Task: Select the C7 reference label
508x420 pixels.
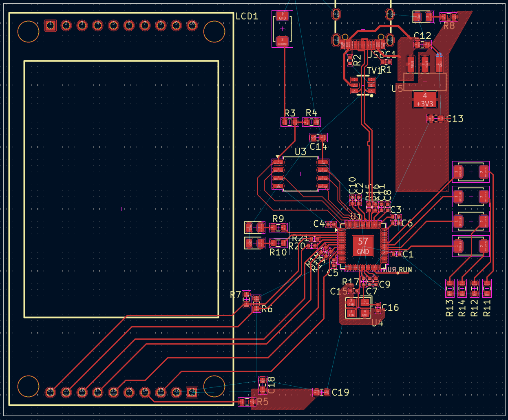Action: click(x=371, y=292)
